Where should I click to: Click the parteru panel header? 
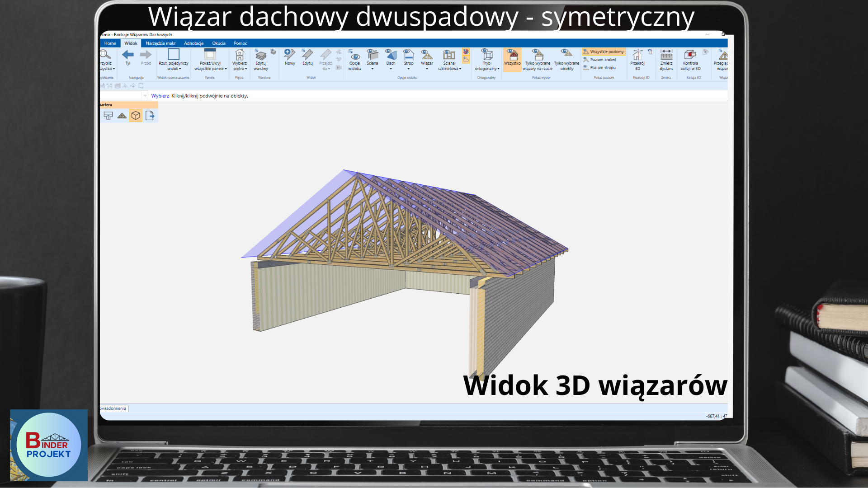(129, 105)
